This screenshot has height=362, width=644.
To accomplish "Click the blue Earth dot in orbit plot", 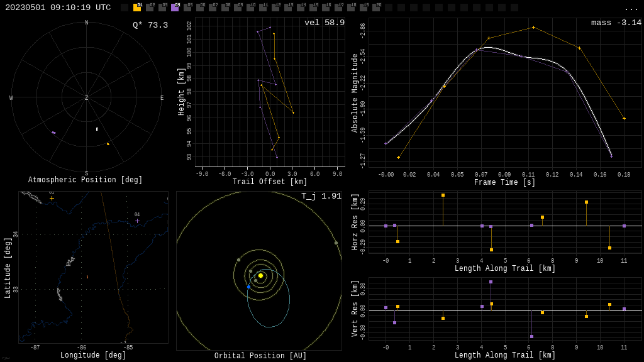I will [x=248, y=287].
